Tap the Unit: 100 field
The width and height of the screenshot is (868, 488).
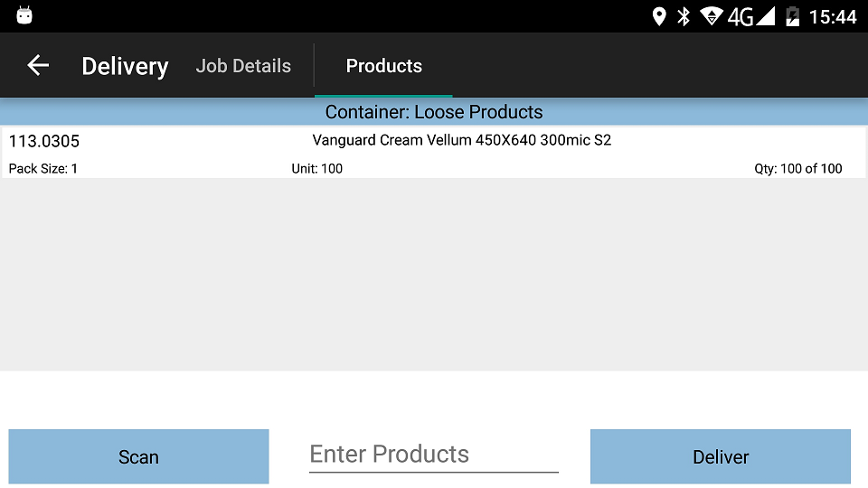[x=317, y=169]
